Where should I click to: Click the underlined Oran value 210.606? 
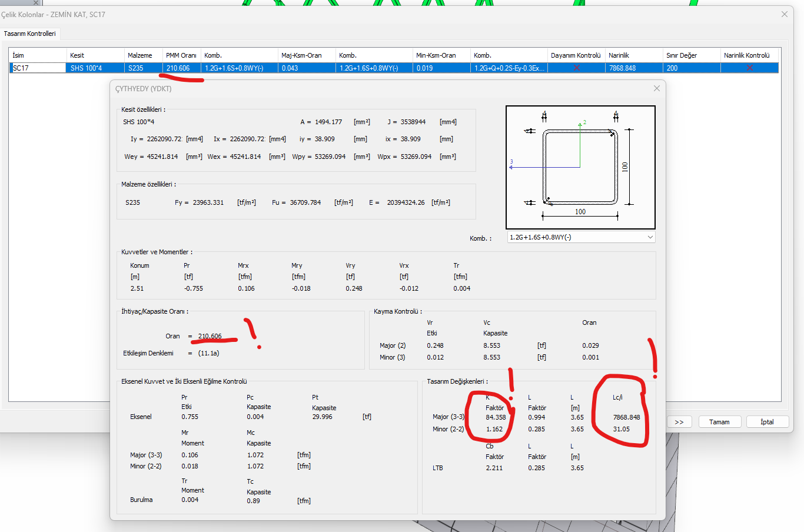click(210, 336)
